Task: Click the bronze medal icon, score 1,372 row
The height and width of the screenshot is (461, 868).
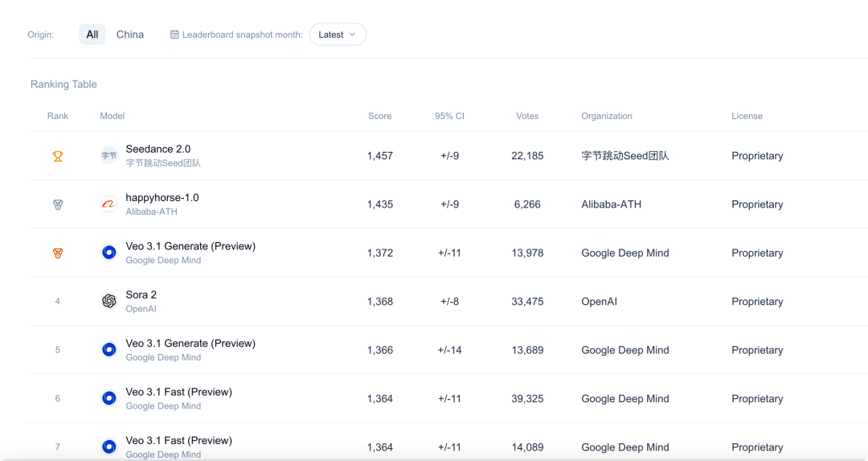Action: [x=58, y=253]
